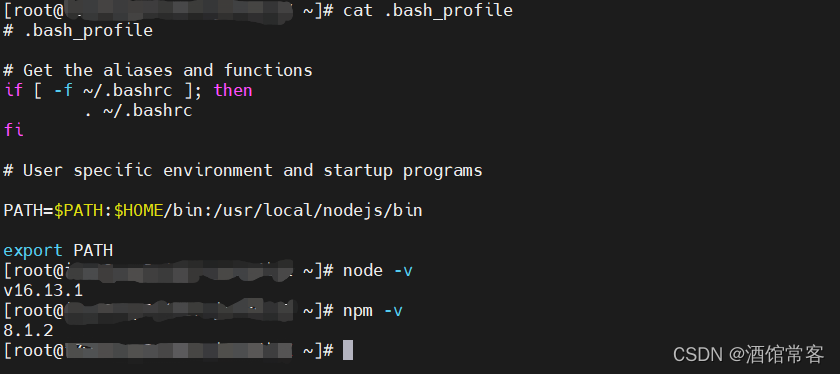
Task: Click the $PATH variable in yellow
Action: click(x=78, y=210)
